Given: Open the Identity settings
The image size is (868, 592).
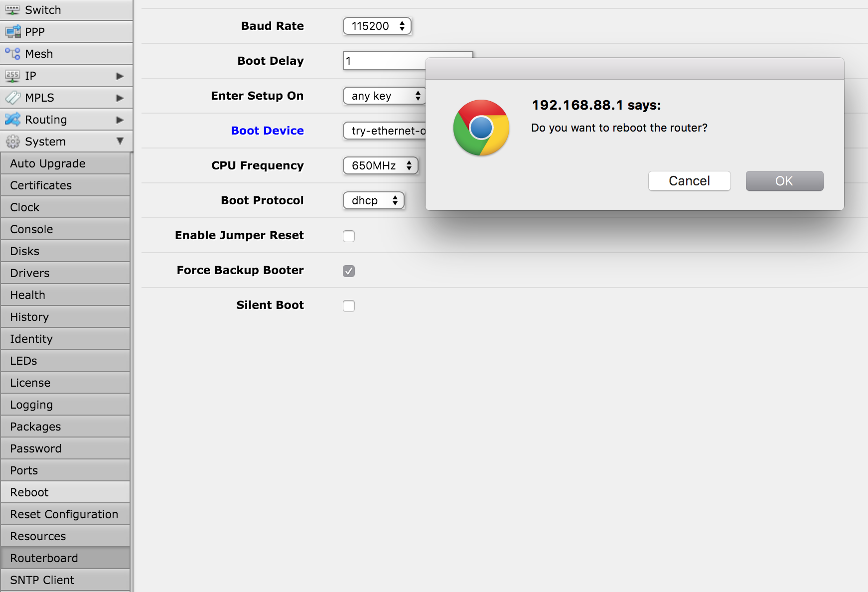Looking at the screenshot, I should point(65,339).
